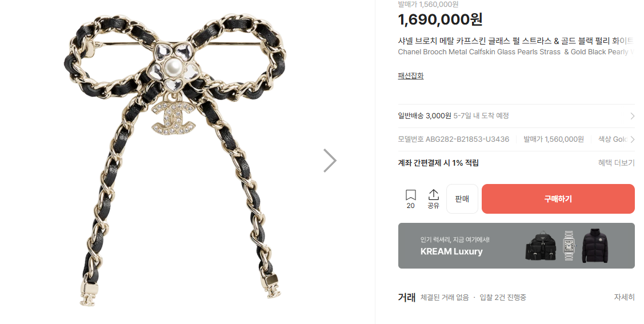Screen dimensions: 644x324
Task: Click the Korean product title text
Action: pyautogui.click(x=516, y=41)
